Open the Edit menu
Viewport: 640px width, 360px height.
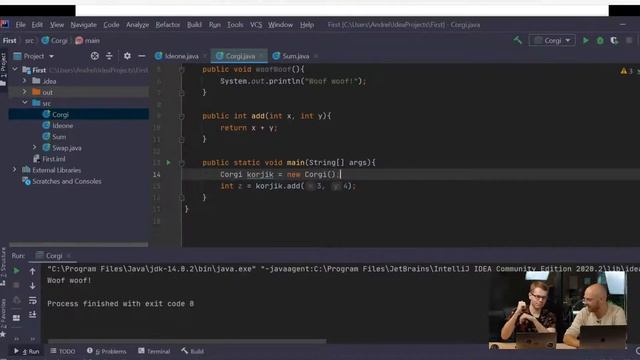[37, 25]
